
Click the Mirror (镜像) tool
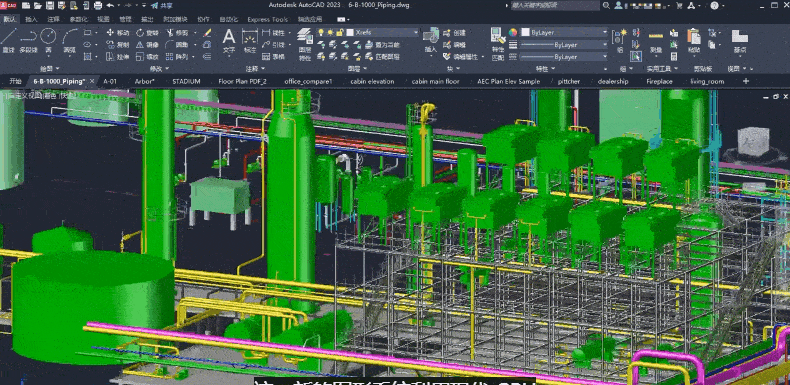point(148,45)
